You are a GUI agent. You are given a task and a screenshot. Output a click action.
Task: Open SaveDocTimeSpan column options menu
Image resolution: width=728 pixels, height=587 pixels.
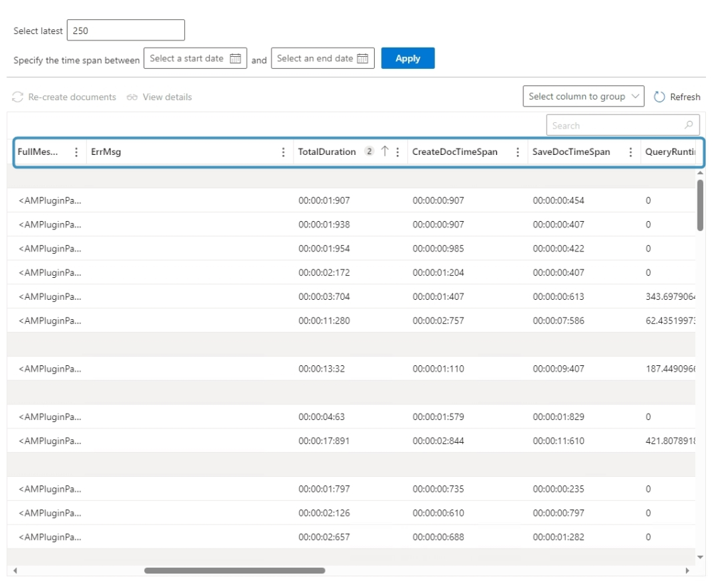631,152
